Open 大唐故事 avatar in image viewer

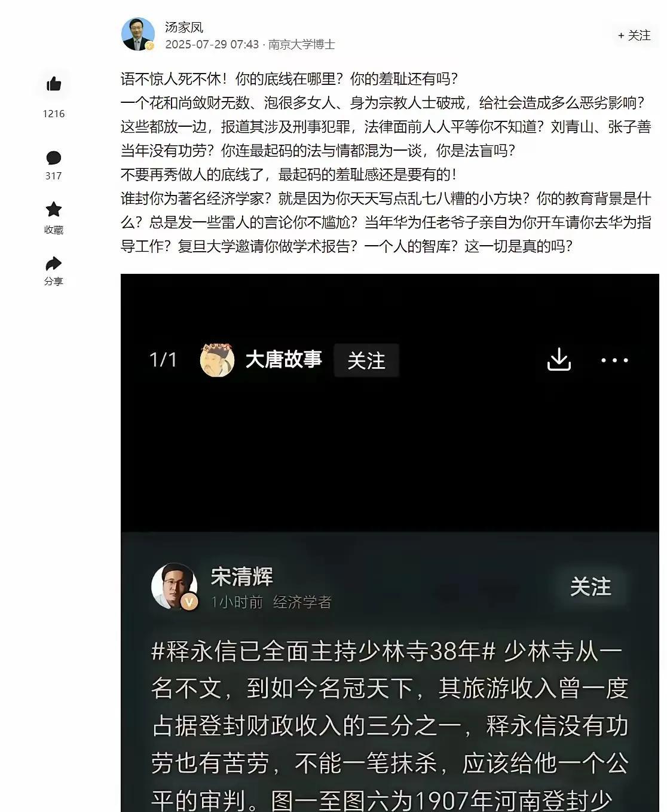(217, 360)
